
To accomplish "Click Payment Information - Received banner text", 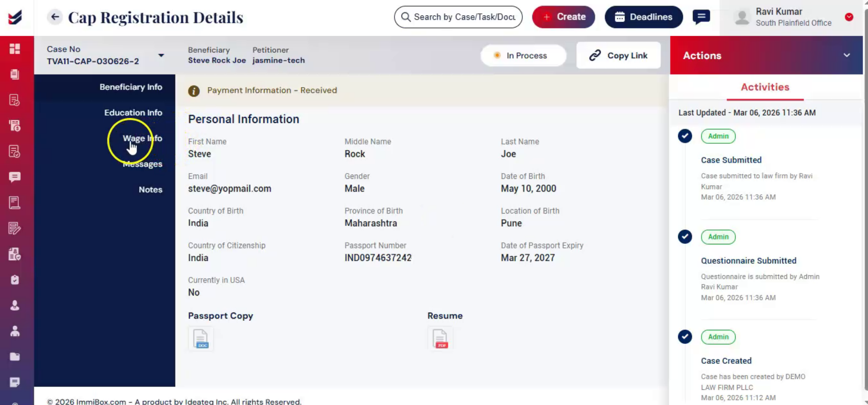I will pos(272,90).
